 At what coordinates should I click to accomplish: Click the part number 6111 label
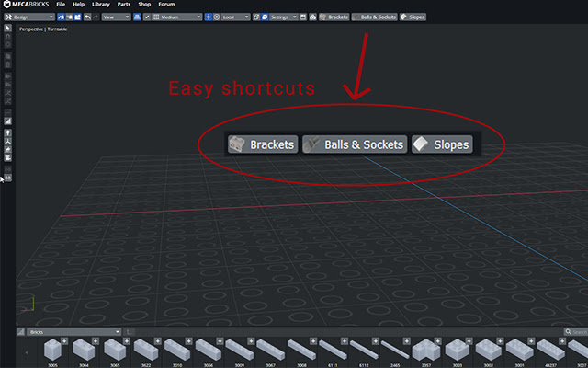tap(333, 365)
